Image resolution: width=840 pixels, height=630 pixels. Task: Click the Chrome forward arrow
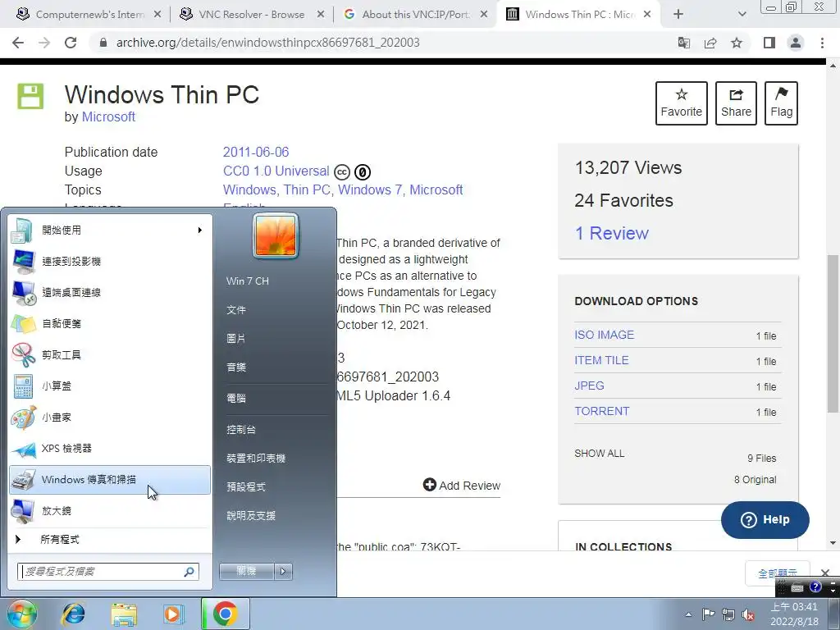click(44, 43)
